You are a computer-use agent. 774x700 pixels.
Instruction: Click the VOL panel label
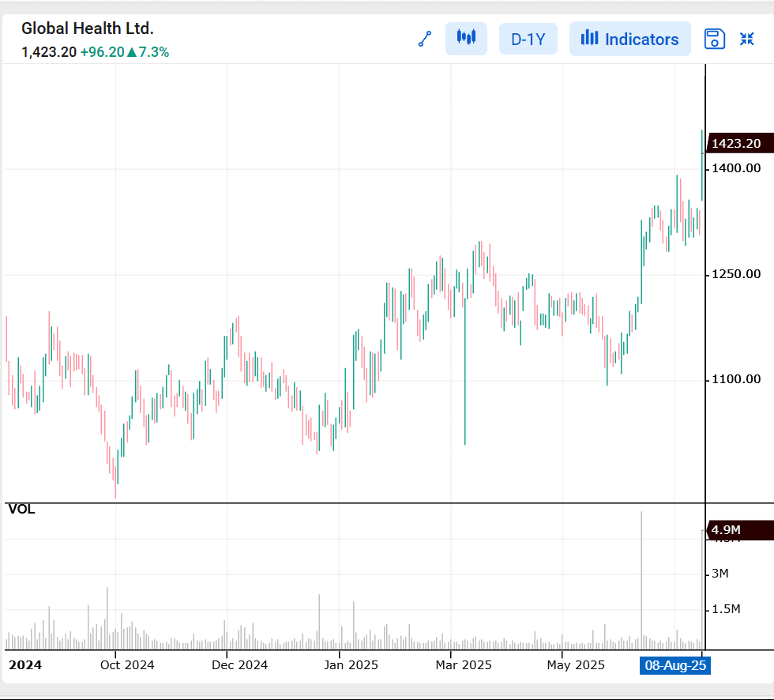22,509
